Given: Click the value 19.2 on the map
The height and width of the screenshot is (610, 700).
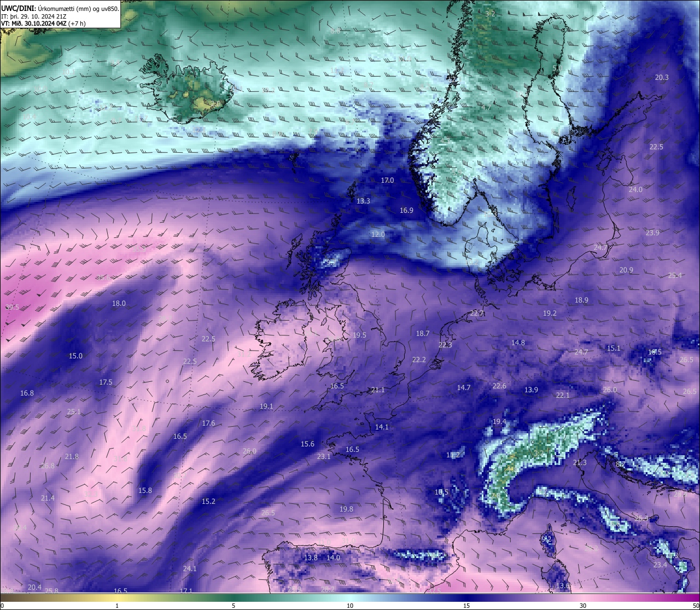Looking at the screenshot, I should coord(550,313).
